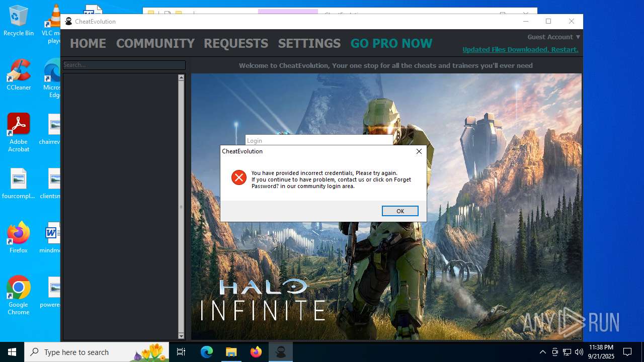Click the Updated Files Downloaded. Restart. link
644x362 pixels.
520,49
